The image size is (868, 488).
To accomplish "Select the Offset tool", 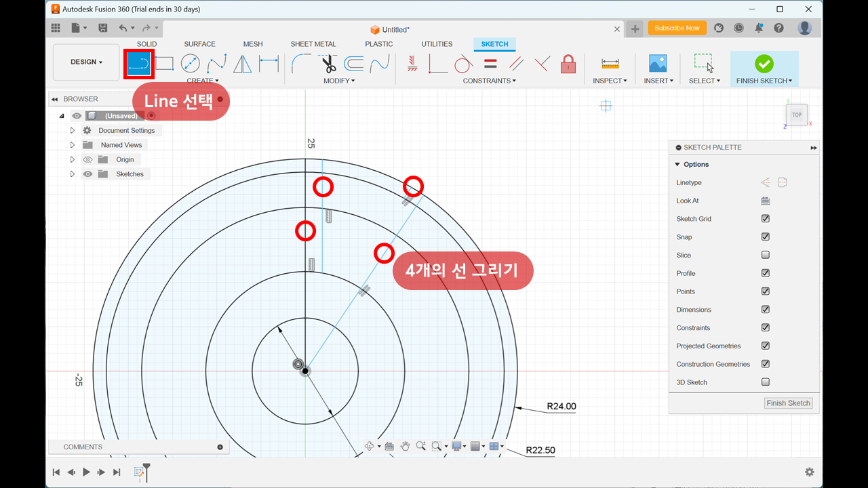I will point(353,64).
